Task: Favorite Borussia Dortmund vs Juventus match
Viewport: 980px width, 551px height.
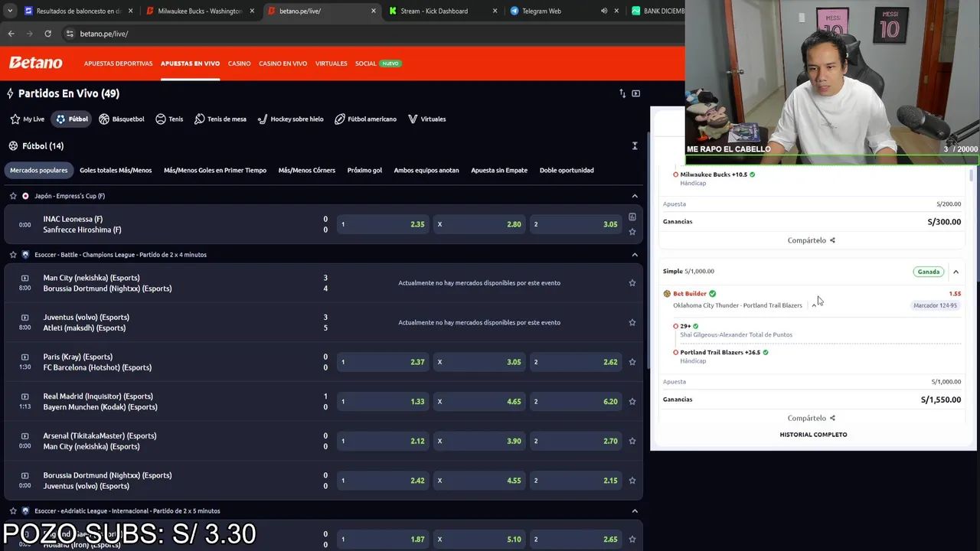Action: coord(632,481)
